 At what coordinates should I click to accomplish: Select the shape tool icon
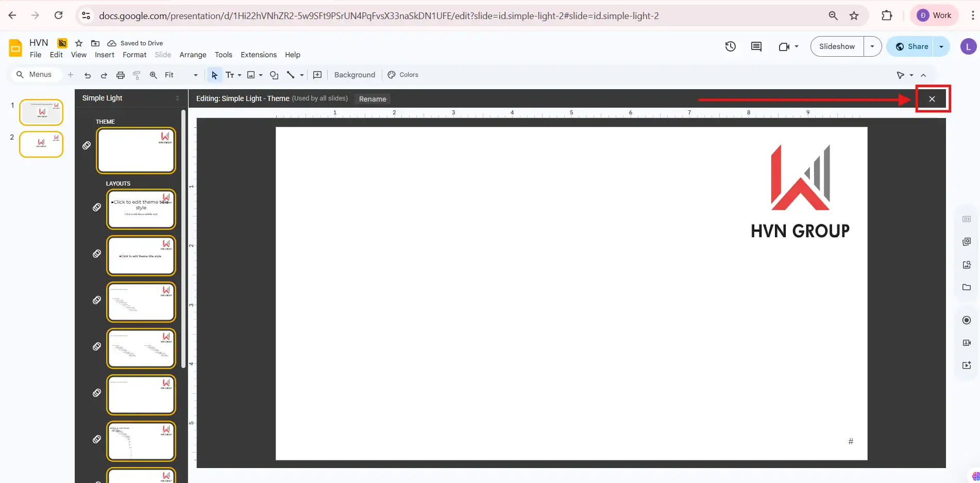pos(274,75)
